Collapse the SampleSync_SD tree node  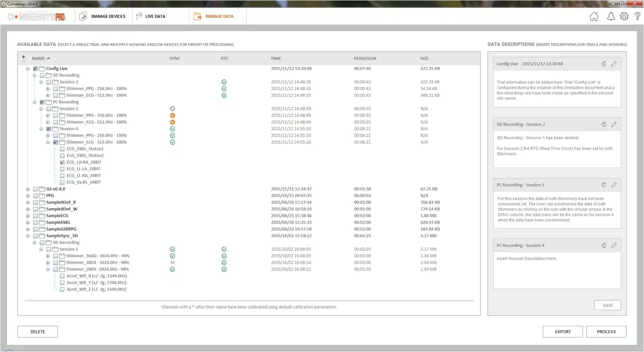pyautogui.click(x=28, y=236)
